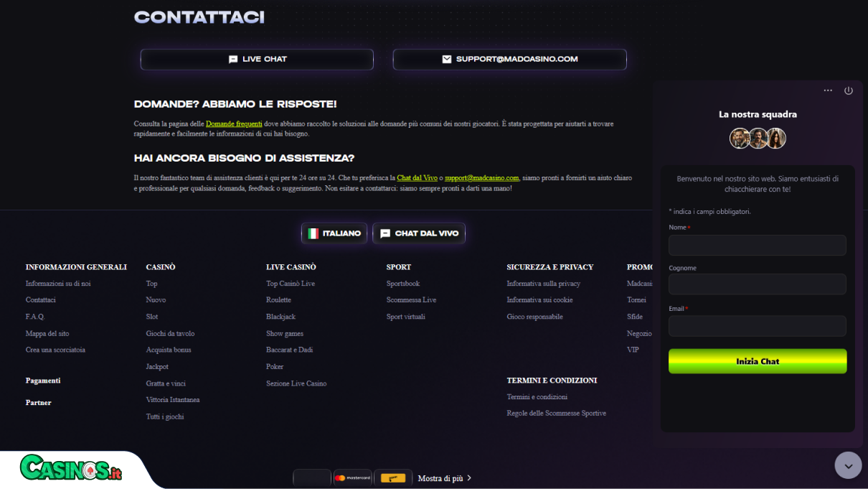868x489 pixels.
Task: Focus the Email input field
Action: click(x=758, y=326)
